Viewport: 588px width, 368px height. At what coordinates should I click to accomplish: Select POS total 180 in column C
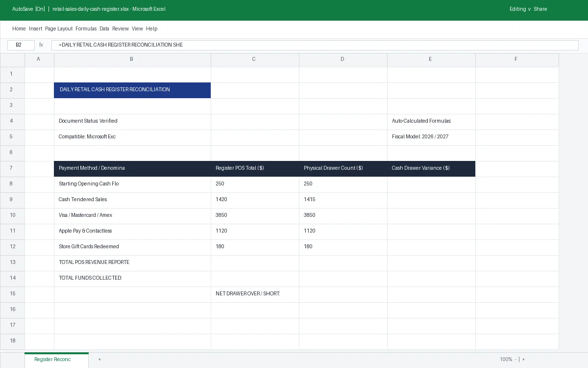pyautogui.click(x=255, y=247)
